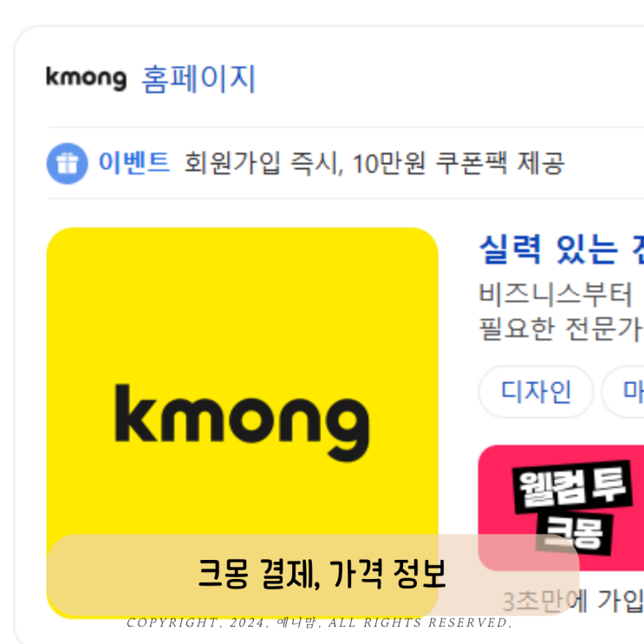
Task: Click the small kmong logo beside 홈페이지
Action: click(86, 78)
